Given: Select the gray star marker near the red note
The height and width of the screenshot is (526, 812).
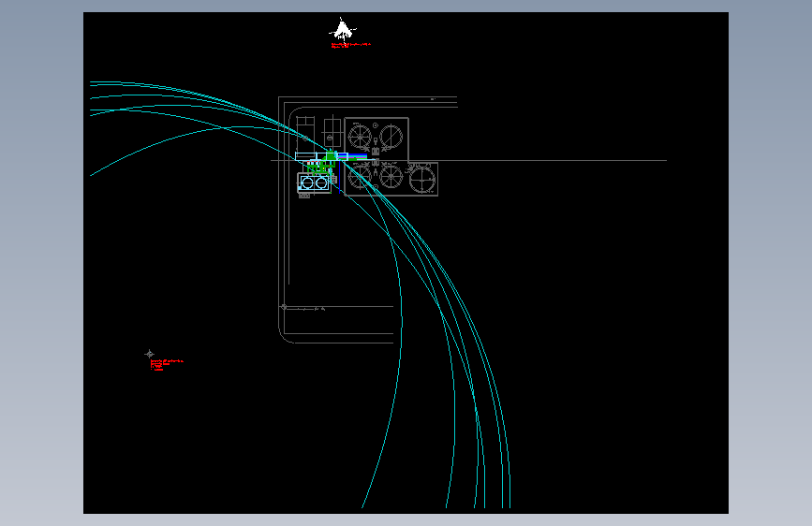Looking at the screenshot, I should (x=149, y=354).
